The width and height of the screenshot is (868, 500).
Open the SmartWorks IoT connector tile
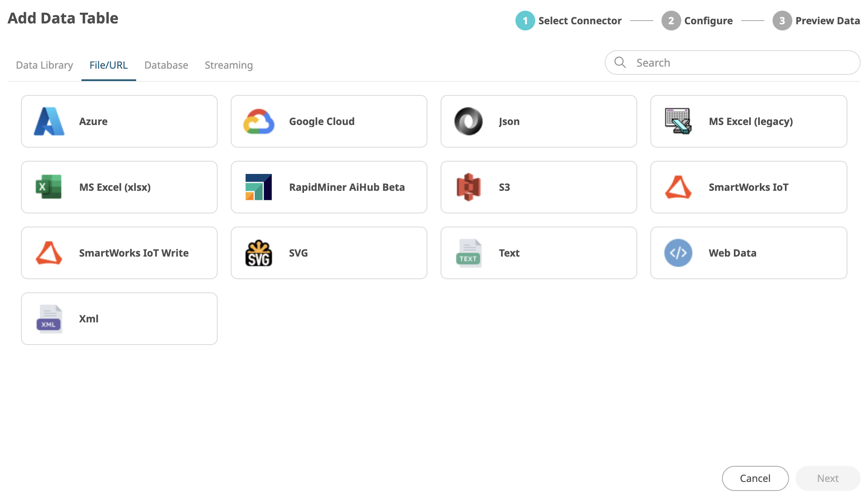tap(748, 187)
